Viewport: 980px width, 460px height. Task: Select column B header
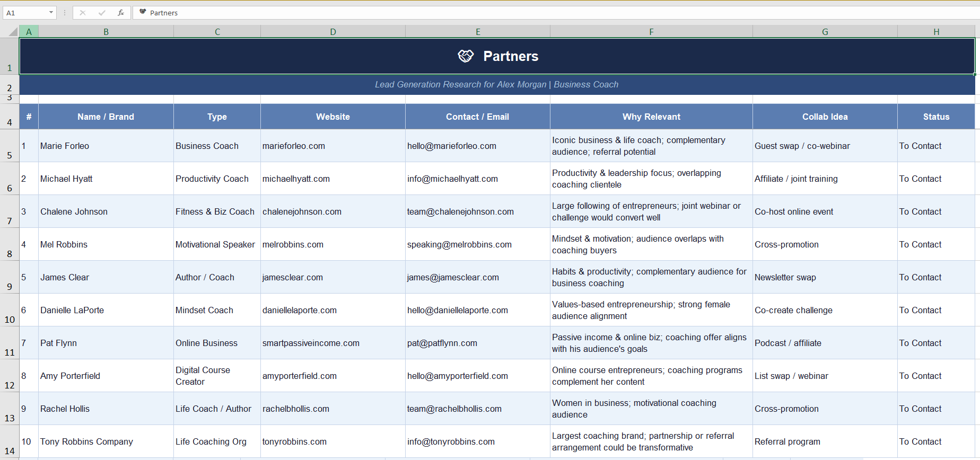tap(106, 32)
